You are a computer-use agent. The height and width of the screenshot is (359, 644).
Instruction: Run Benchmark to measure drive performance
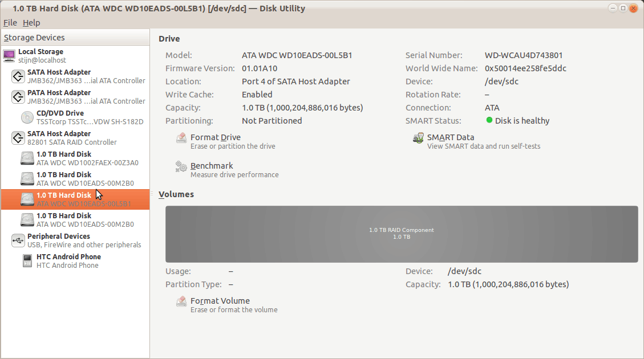point(212,166)
